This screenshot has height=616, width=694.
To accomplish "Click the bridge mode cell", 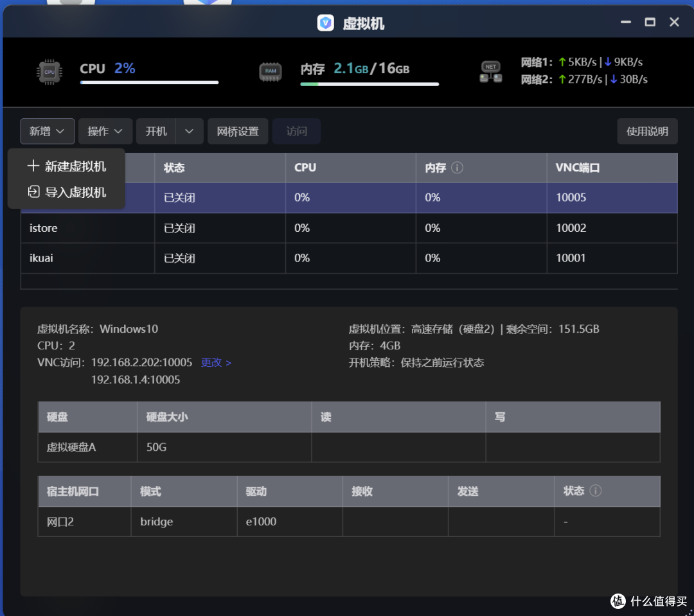I will click(184, 522).
